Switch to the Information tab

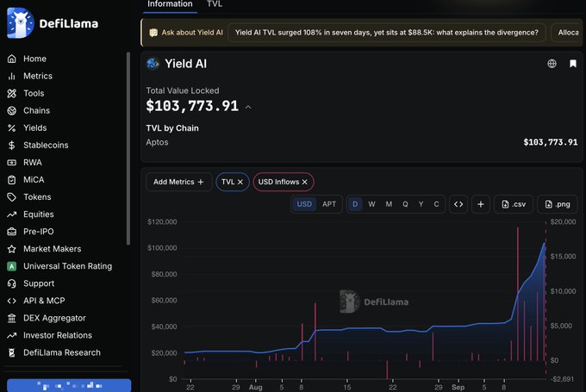tap(170, 4)
